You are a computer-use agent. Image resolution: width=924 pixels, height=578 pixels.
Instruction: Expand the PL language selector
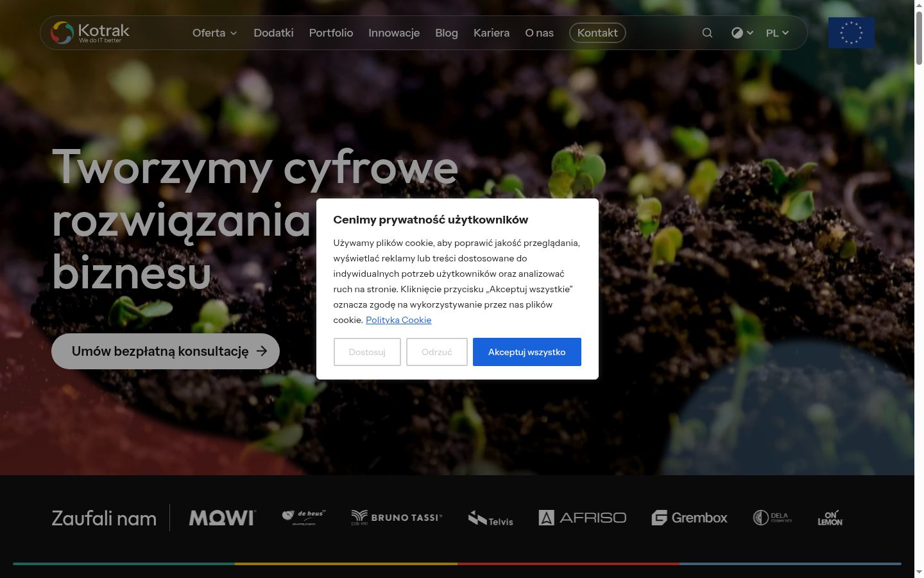click(x=777, y=33)
